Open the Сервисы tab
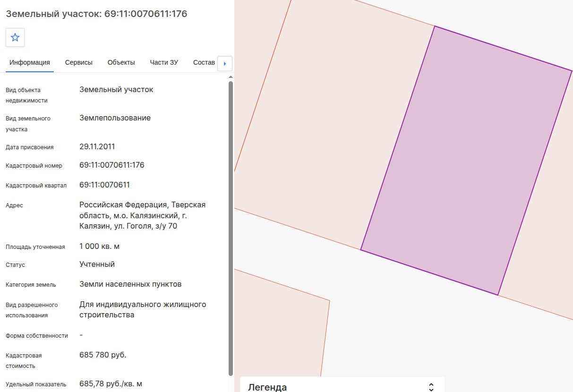Viewport: 573px width, 392px height. point(79,62)
